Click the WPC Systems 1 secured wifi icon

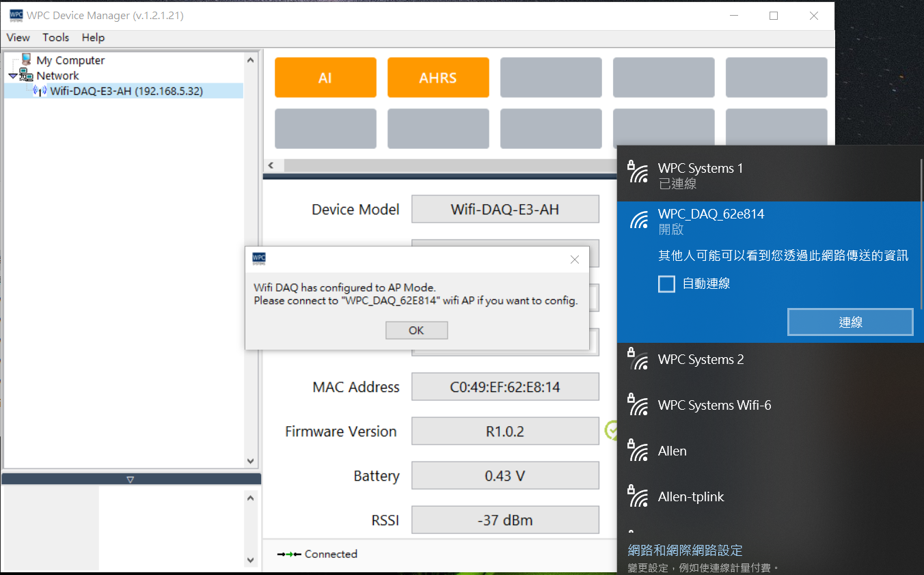pyautogui.click(x=638, y=173)
